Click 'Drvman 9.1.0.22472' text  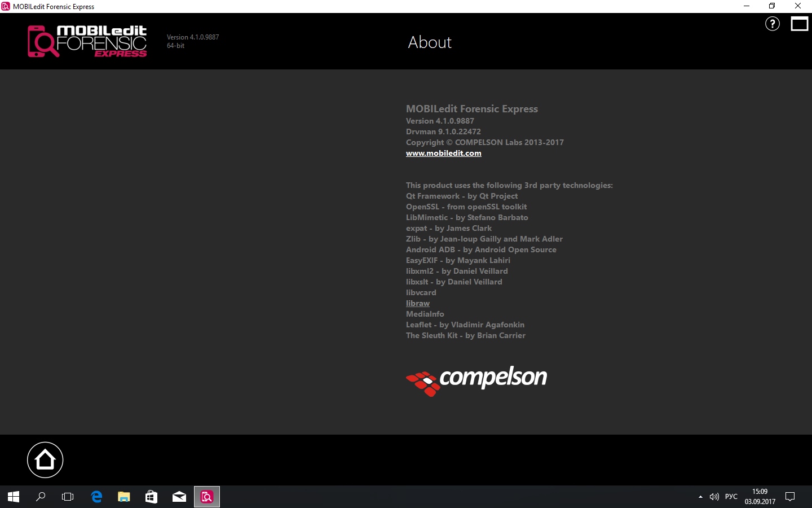point(443,132)
